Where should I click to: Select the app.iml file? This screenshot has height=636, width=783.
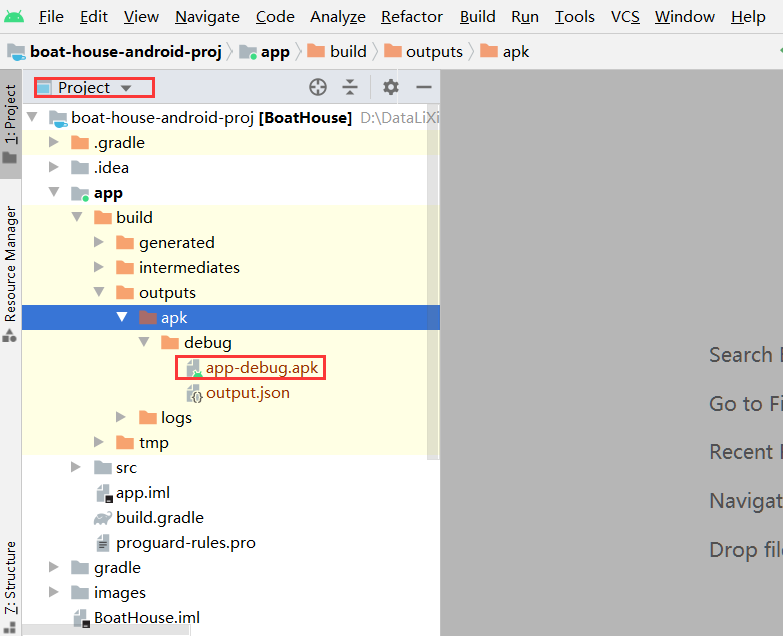pyautogui.click(x=143, y=493)
